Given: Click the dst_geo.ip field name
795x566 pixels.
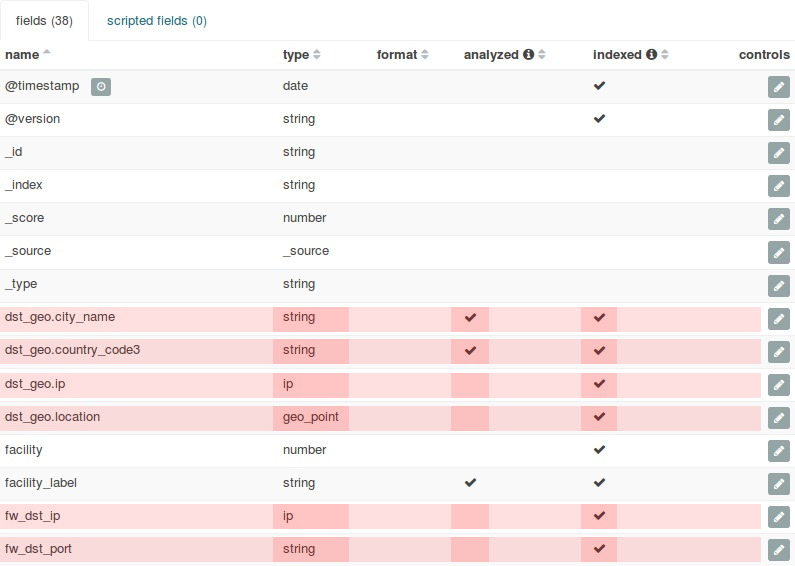Looking at the screenshot, I should click(35, 384).
